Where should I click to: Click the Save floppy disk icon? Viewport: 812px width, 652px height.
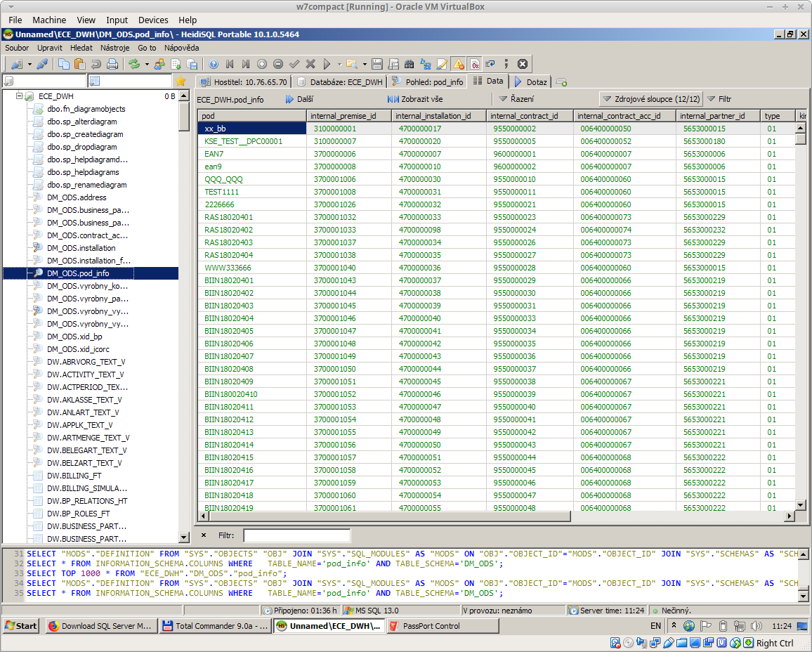[x=377, y=64]
